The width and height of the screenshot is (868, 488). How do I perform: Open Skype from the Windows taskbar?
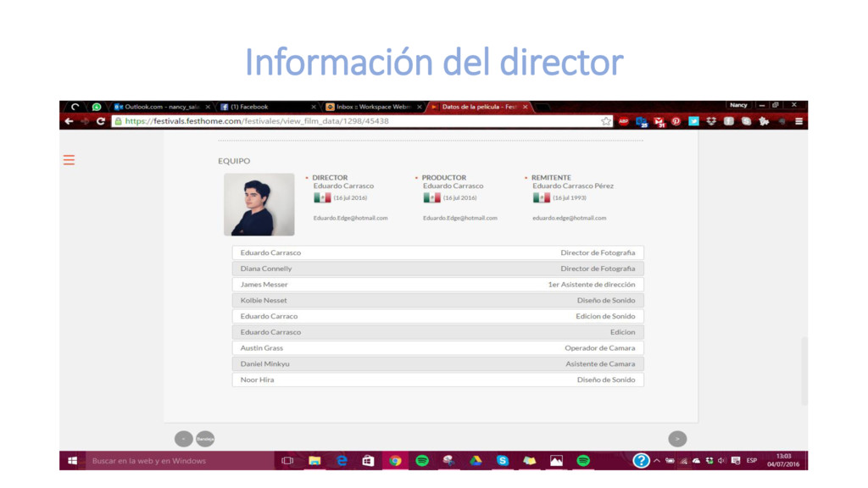503,461
